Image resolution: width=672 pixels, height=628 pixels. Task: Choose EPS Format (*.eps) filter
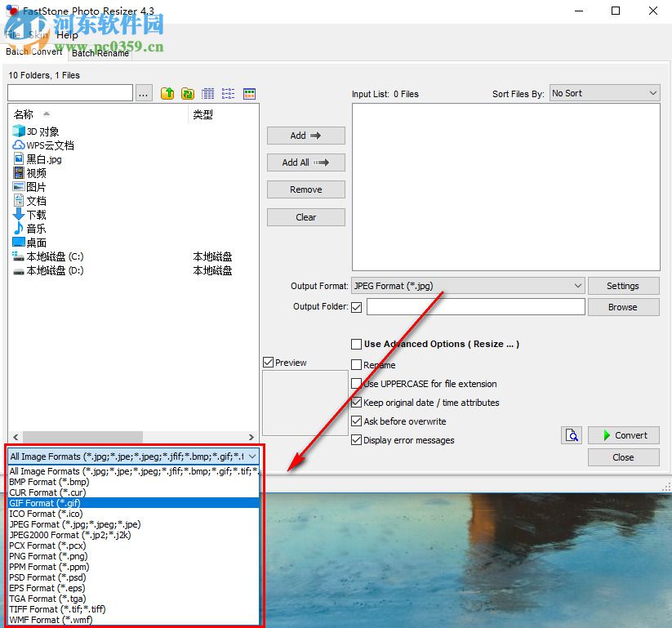tap(134, 588)
